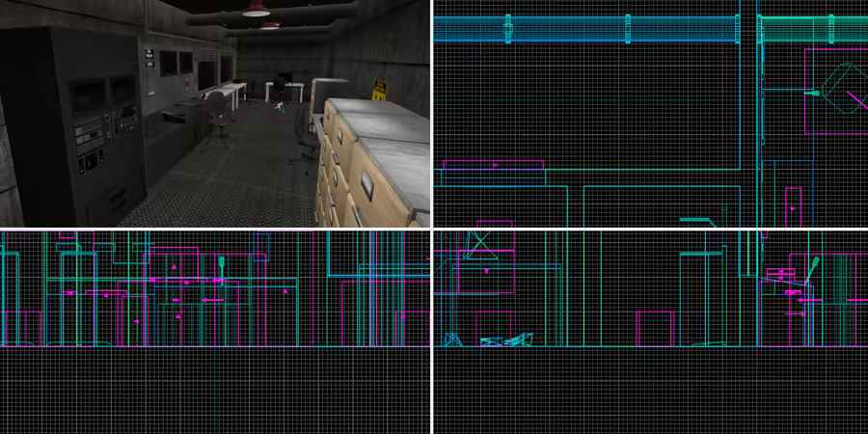The image size is (868, 434).
Task: Select the wide magenta arrow box in the top-right viewport
Action: (493, 165)
